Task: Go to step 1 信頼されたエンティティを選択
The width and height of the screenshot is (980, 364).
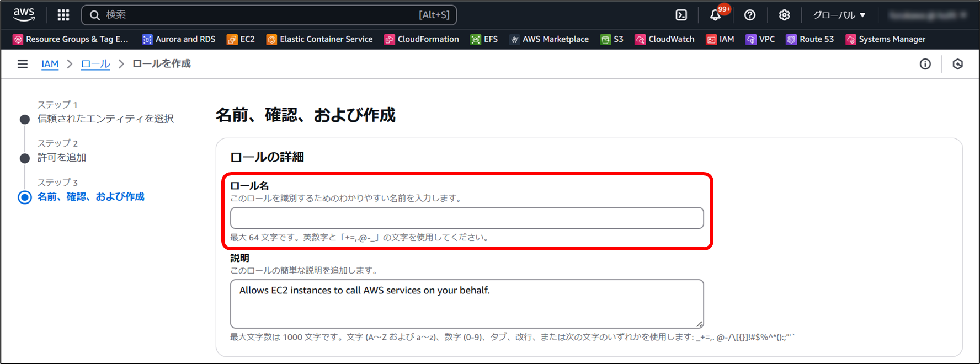Action: (105, 119)
